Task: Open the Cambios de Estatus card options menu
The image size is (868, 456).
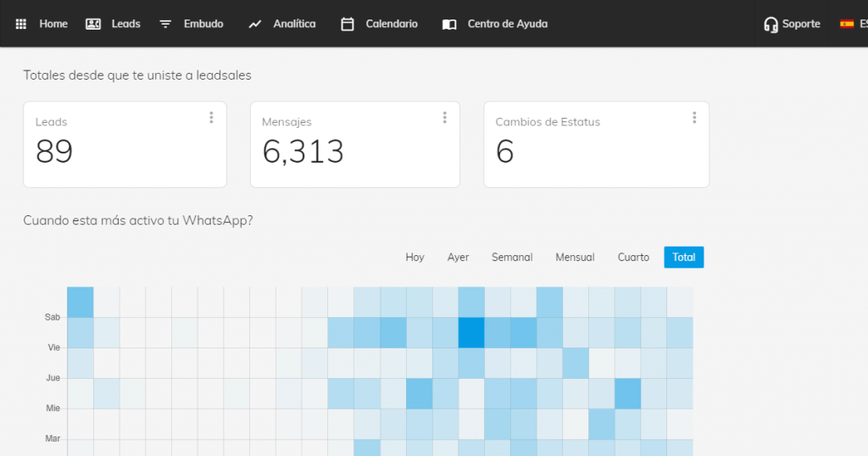Action: tap(694, 117)
